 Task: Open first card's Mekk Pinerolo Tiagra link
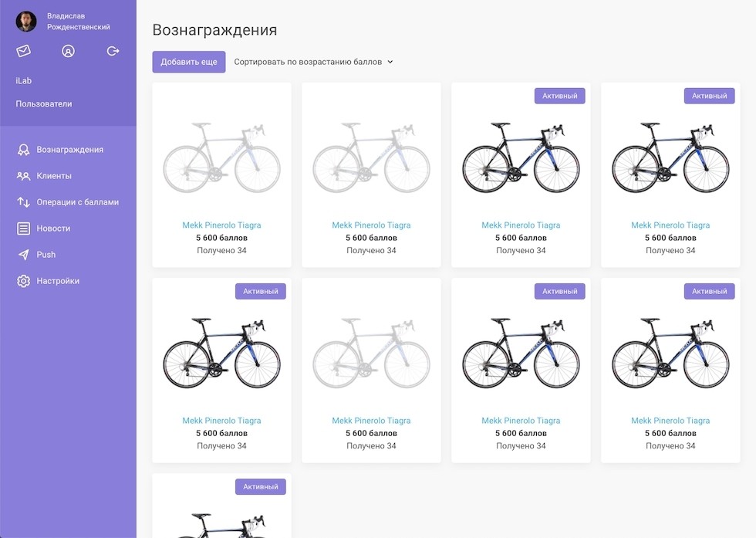pos(221,225)
